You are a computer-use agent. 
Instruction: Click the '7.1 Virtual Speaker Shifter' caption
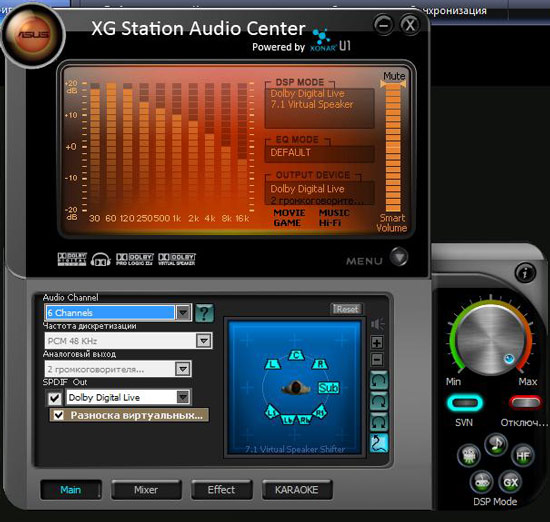(295, 449)
